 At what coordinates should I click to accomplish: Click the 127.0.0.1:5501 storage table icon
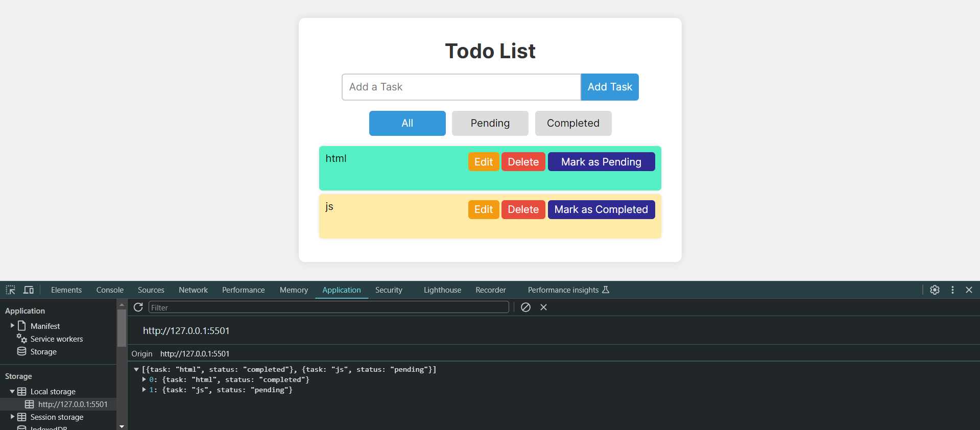coord(30,404)
